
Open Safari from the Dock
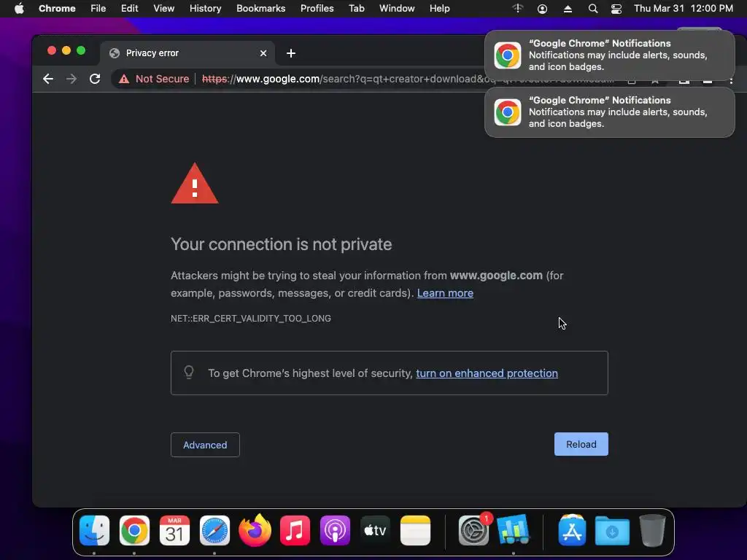214,530
